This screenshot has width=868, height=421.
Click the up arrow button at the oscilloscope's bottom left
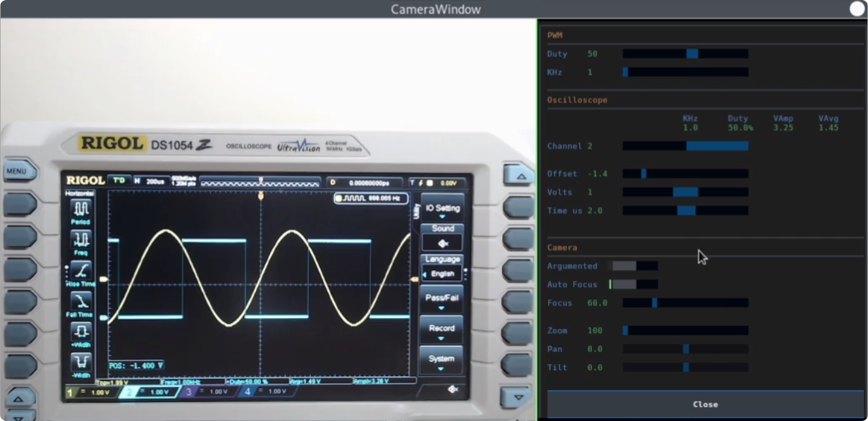[19, 399]
